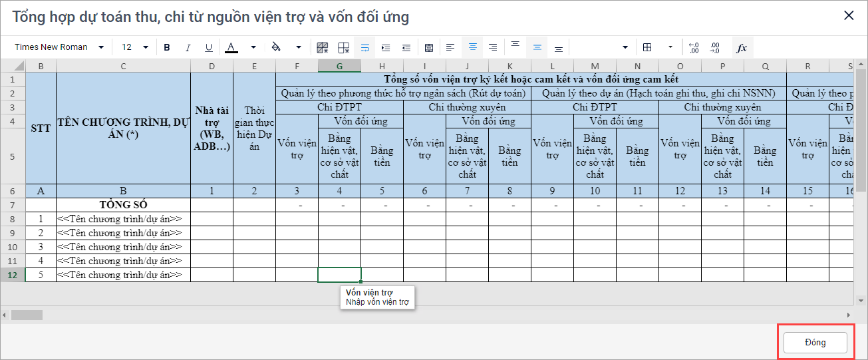The width and height of the screenshot is (868, 360).
Task: Close the dialog with the X button
Action: coord(849,16)
